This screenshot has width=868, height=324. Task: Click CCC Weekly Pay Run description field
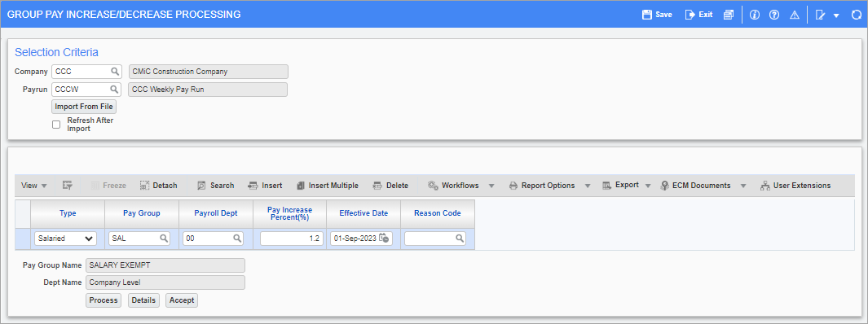coord(208,89)
